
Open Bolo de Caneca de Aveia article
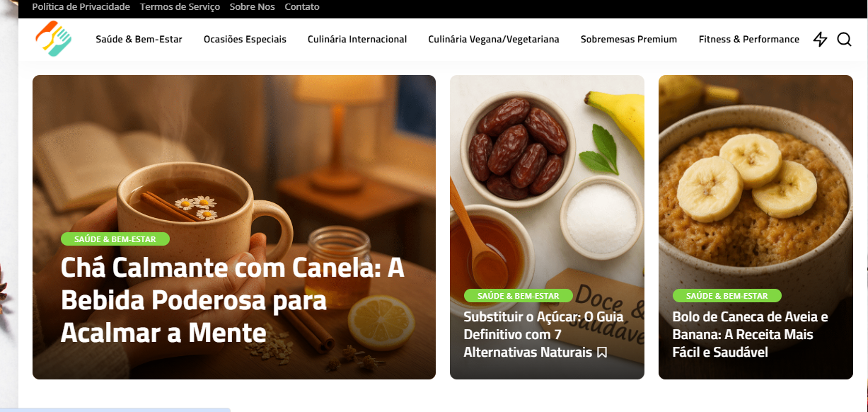coord(750,334)
